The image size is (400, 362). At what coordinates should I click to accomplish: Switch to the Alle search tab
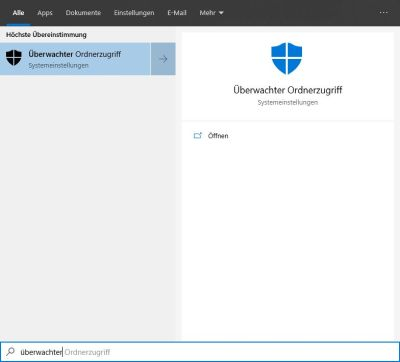click(18, 13)
